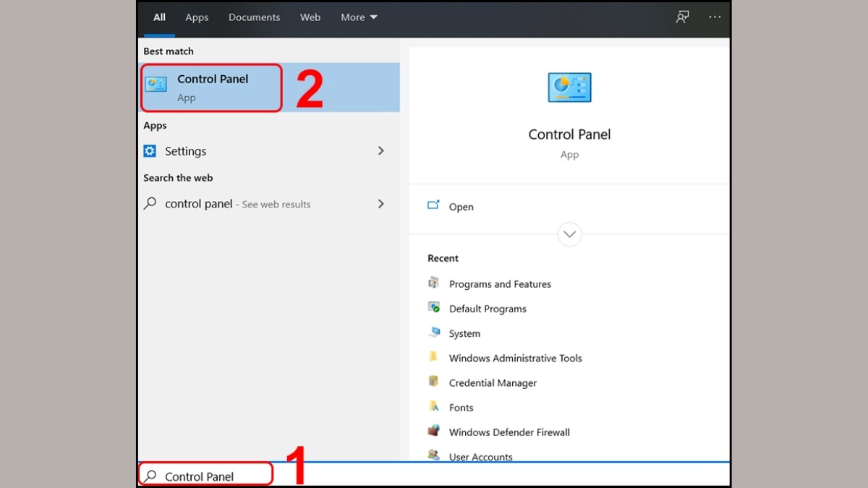Select the All tab

tap(159, 17)
